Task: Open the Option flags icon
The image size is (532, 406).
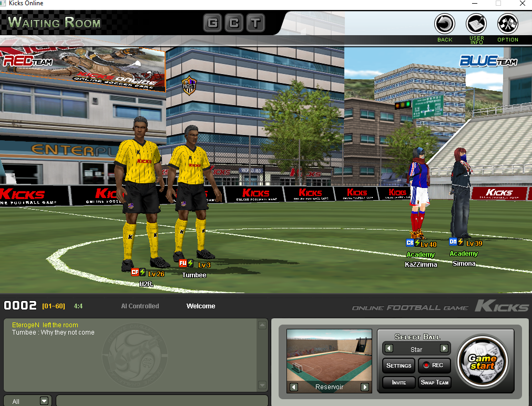Action: click(508, 24)
